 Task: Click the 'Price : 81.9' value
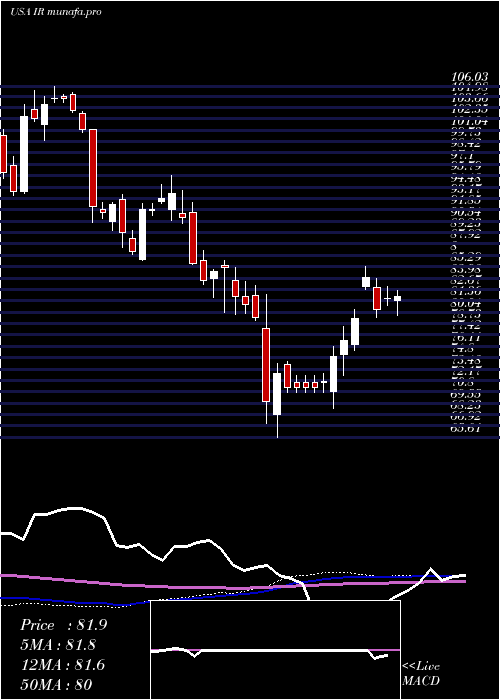click(63, 625)
